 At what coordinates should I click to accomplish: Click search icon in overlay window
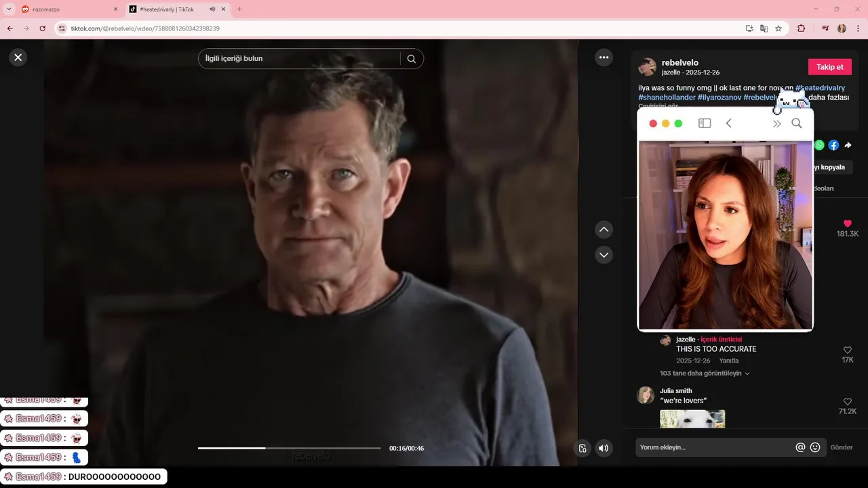(x=797, y=123)
